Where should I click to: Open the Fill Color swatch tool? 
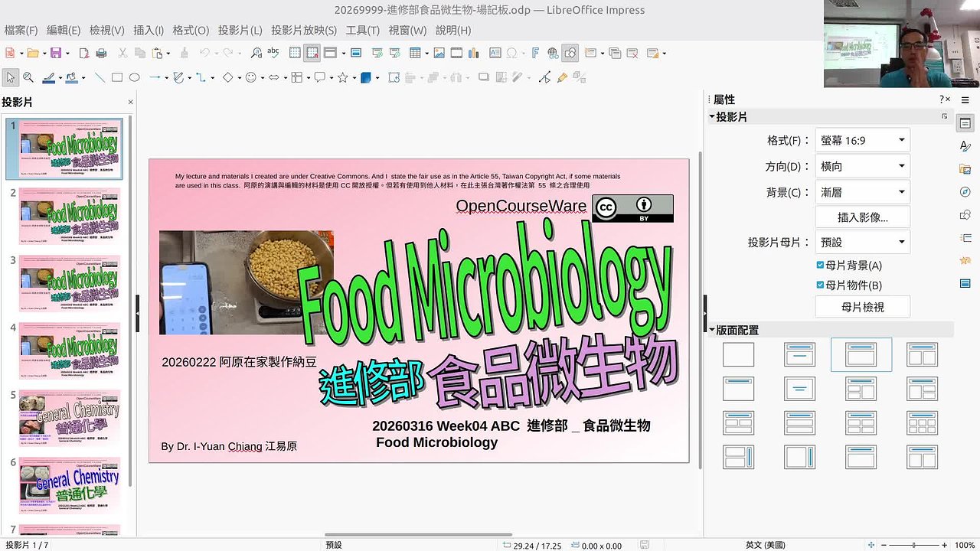point(71,77)
